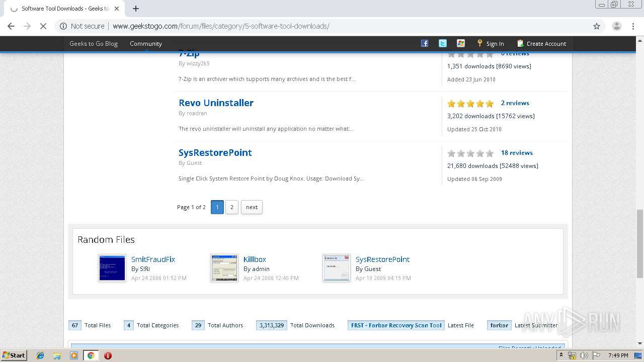Click the volume speaker tray icon
This screenshot has width=644, height=362.
click(x=584, y=355)
